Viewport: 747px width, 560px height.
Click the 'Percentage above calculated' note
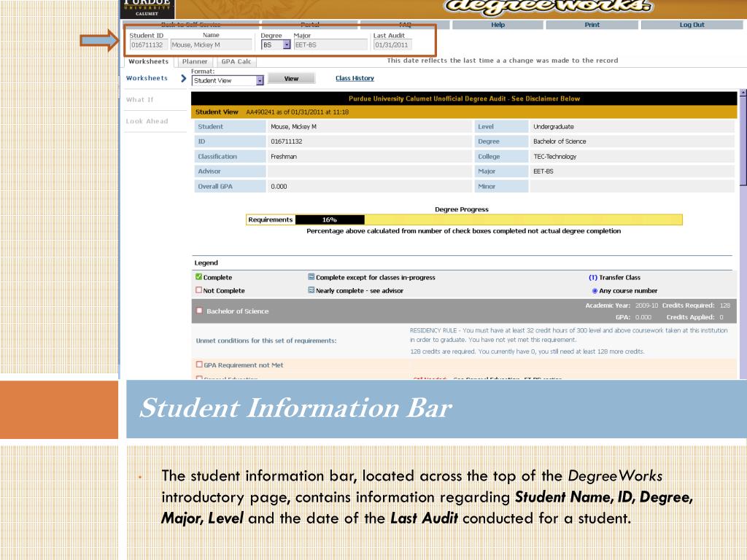tap(463, 231)
